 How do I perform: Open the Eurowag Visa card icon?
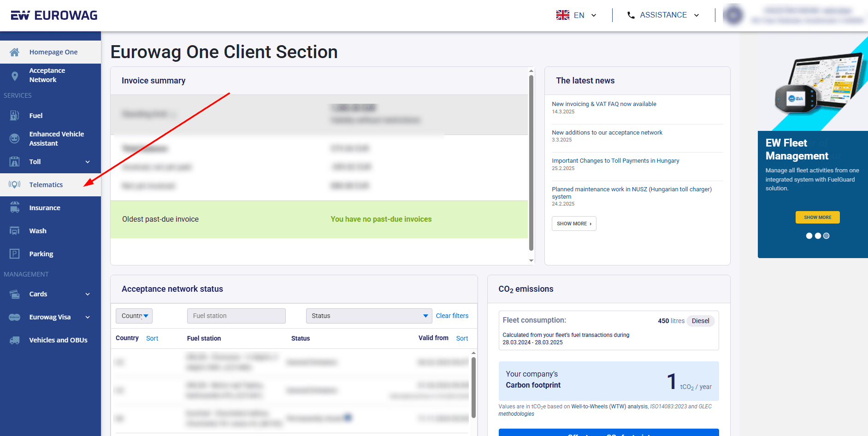[15, 317]
